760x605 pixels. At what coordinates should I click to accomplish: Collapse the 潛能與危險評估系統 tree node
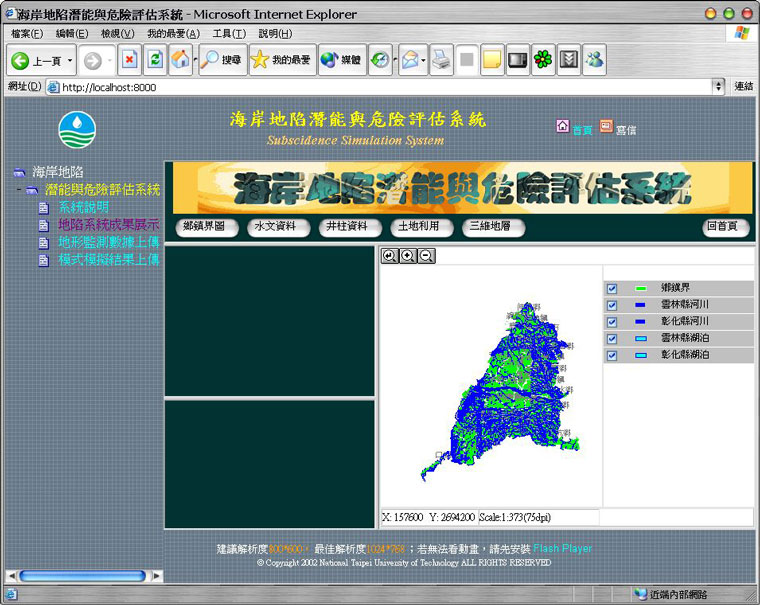(x=18, y=190)
